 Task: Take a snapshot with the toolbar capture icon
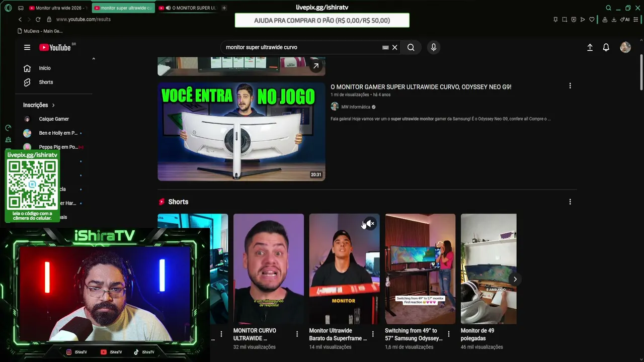565,20
